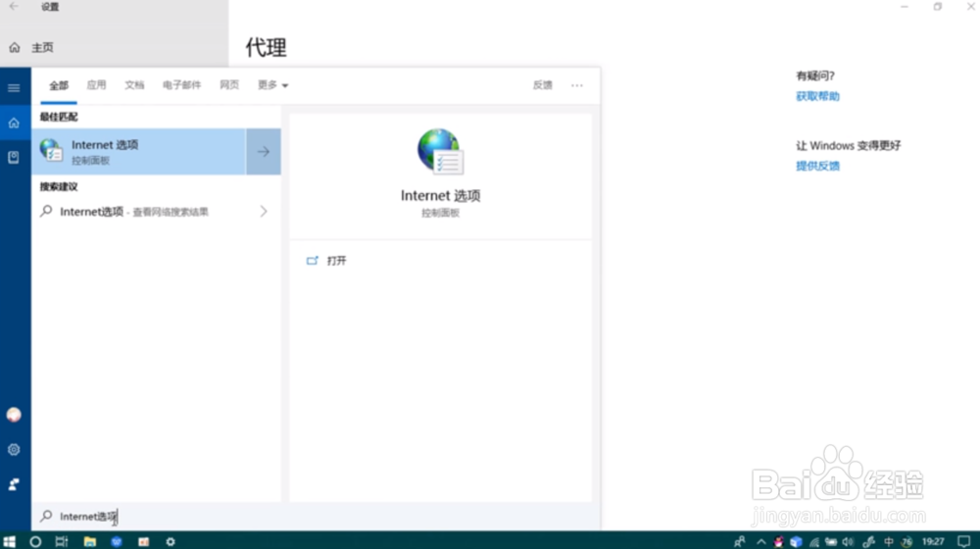Expand the 更多 filter dropdown
980x549 pixels.
click(273, 85)
